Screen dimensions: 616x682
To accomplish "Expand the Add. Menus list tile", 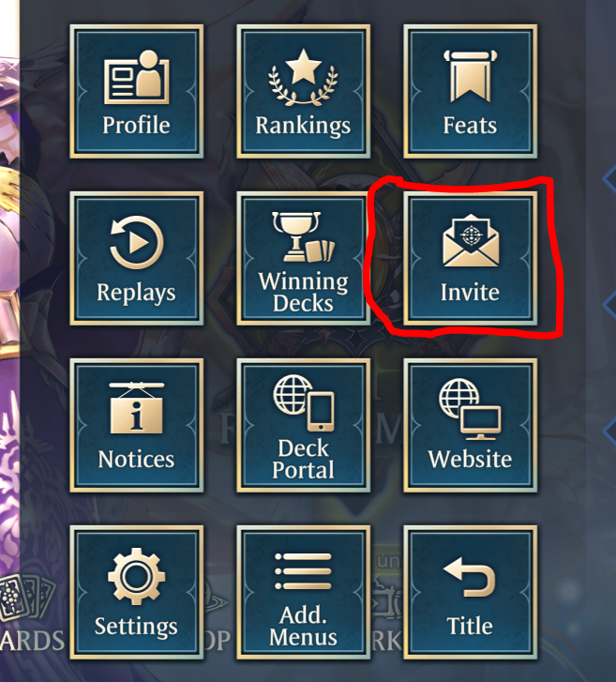I will click(x=304, y=592).
